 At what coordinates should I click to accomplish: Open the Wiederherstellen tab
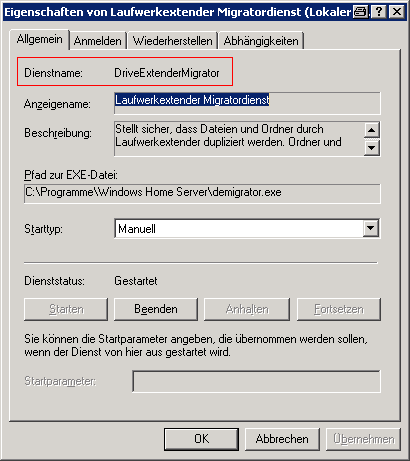pyautogui.click(x=173, y=41)
